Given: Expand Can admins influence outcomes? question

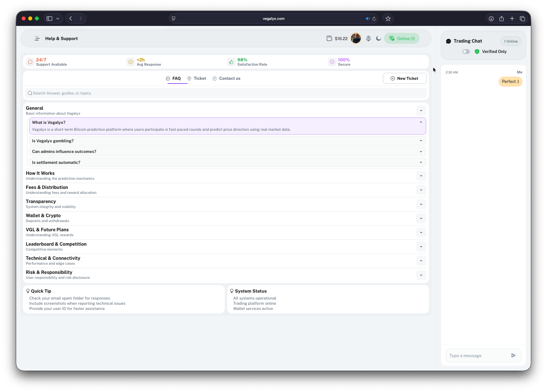Looking at the screenshot, I should tap(227, 152).
